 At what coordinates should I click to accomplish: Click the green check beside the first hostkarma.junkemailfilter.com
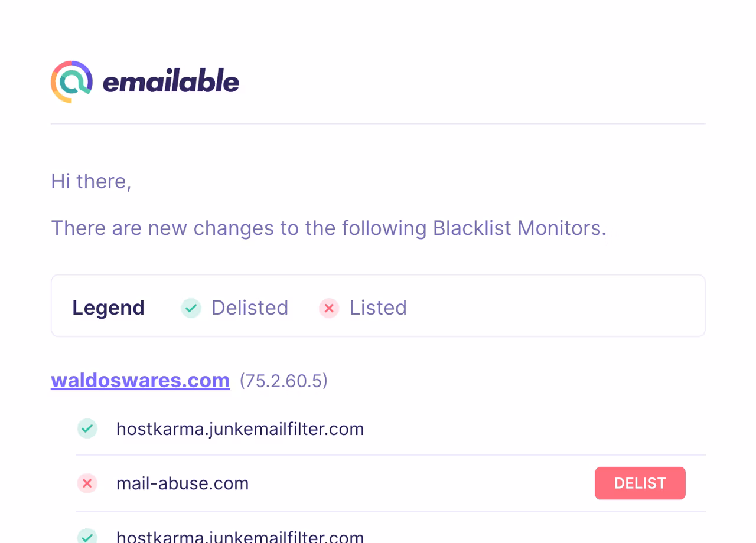[87, 428]
